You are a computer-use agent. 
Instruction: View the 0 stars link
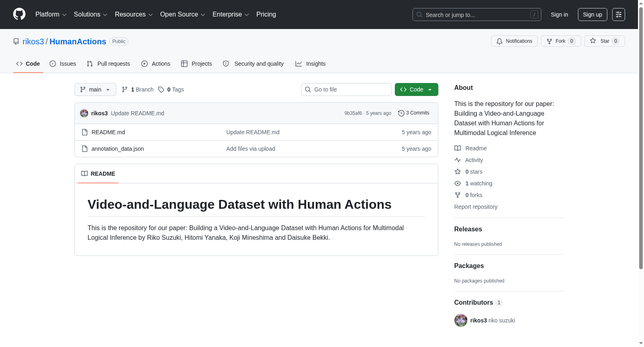[469, 172]
